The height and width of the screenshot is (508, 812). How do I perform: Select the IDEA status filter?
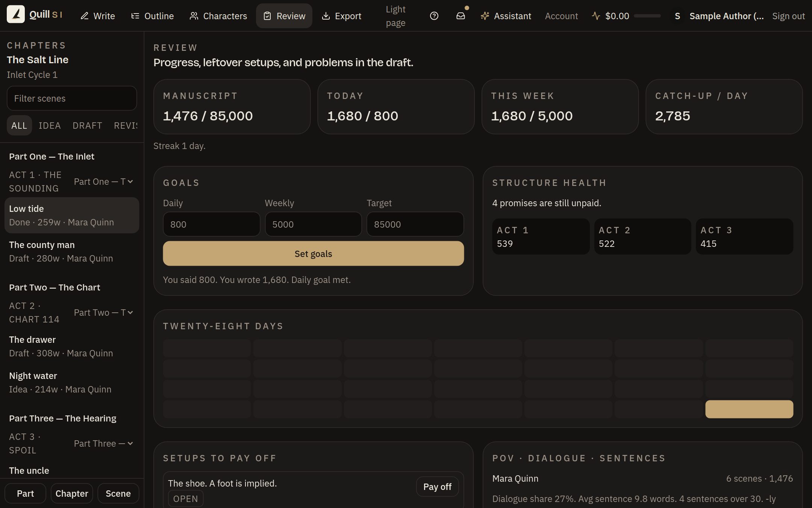[50, 125]
